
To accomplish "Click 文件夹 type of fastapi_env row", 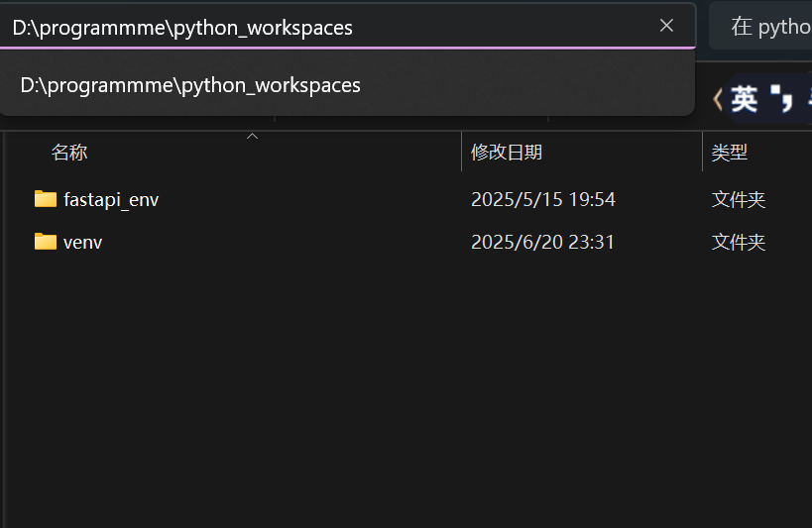I will coord(739,200).
